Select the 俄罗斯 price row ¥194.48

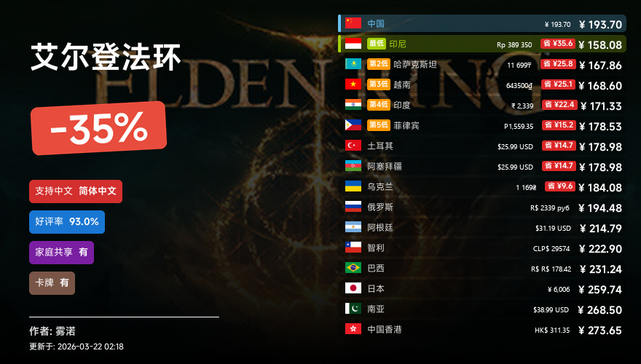point(483,207)
